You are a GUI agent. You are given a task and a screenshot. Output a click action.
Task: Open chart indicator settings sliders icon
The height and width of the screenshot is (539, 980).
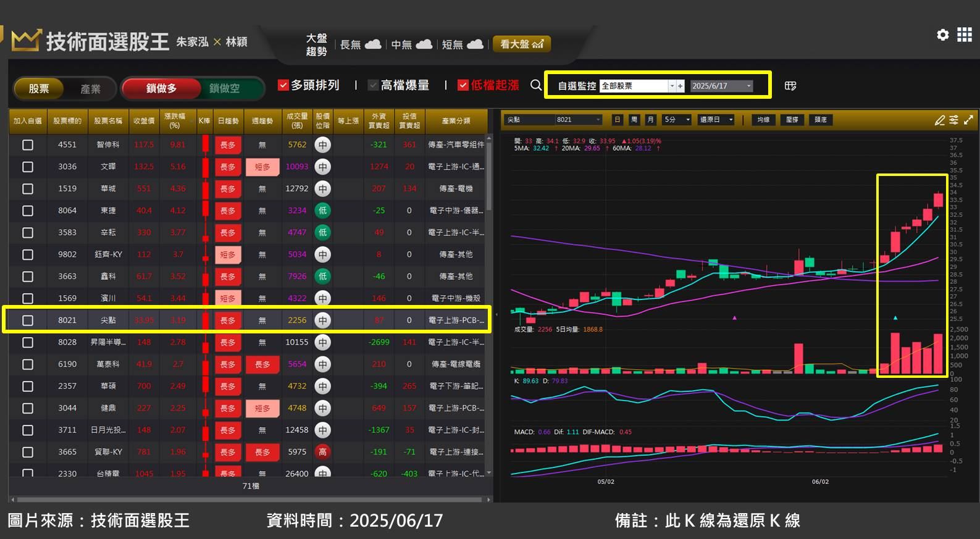click(954, 120)
